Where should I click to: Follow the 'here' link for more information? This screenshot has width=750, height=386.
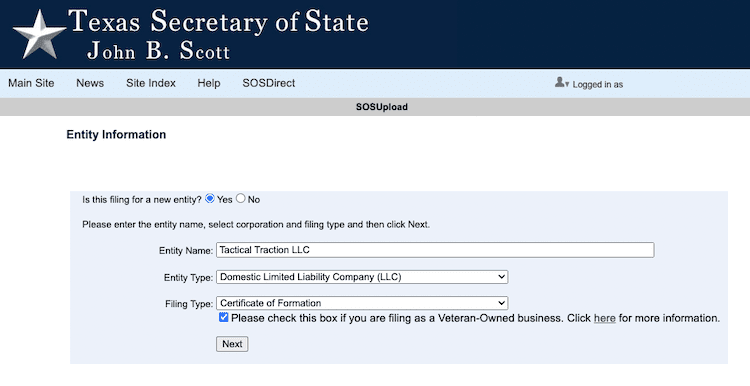pyautogui.click(x=605, y=318)
